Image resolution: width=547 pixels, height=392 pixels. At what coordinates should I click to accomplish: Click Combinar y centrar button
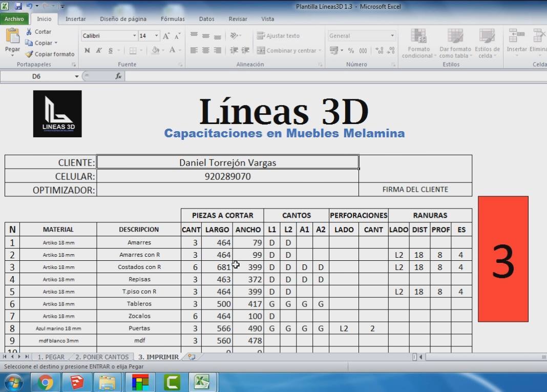click(288, 51)
